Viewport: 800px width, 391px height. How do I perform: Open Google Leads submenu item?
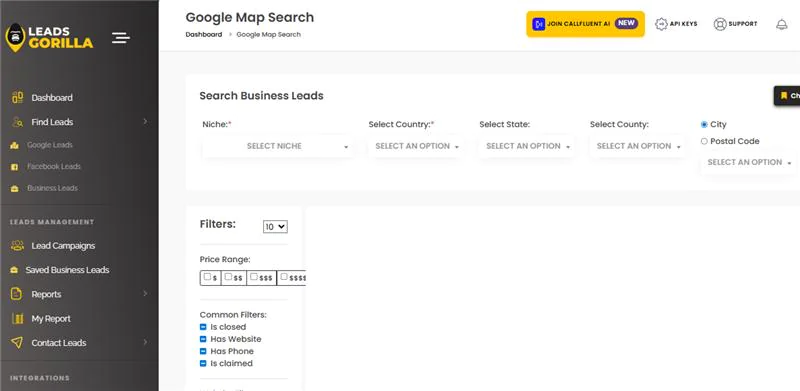pos(50,145)
